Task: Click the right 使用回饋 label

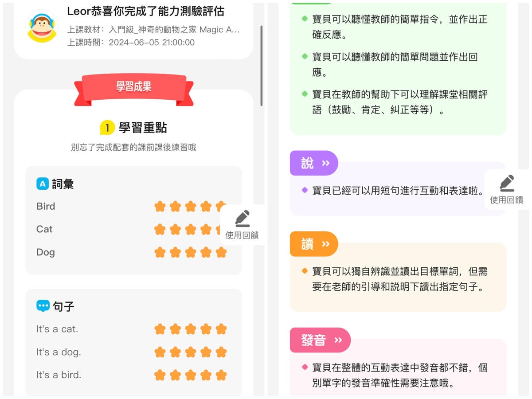Action: click(506, 200)
